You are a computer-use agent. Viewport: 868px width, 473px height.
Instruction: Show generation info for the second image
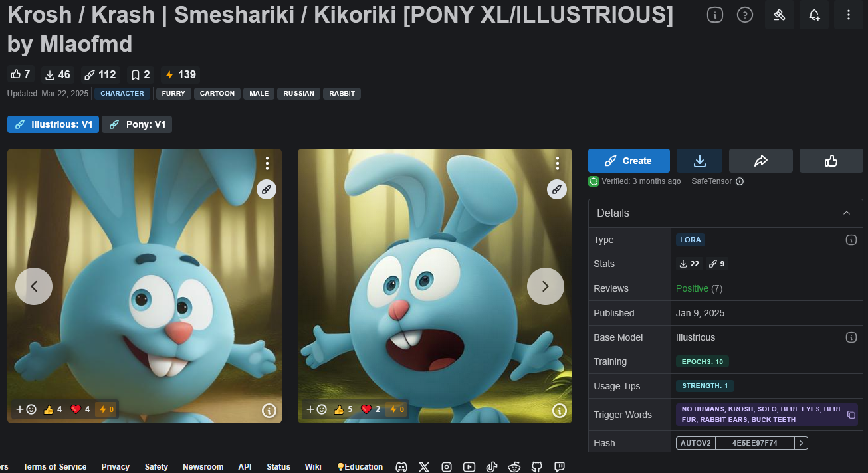click(559, 411)
